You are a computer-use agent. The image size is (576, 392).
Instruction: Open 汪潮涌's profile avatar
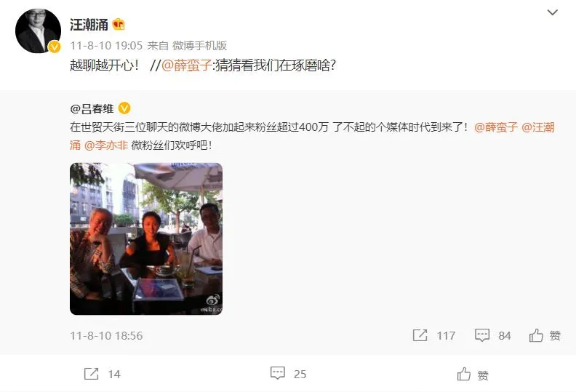(39, 31)
